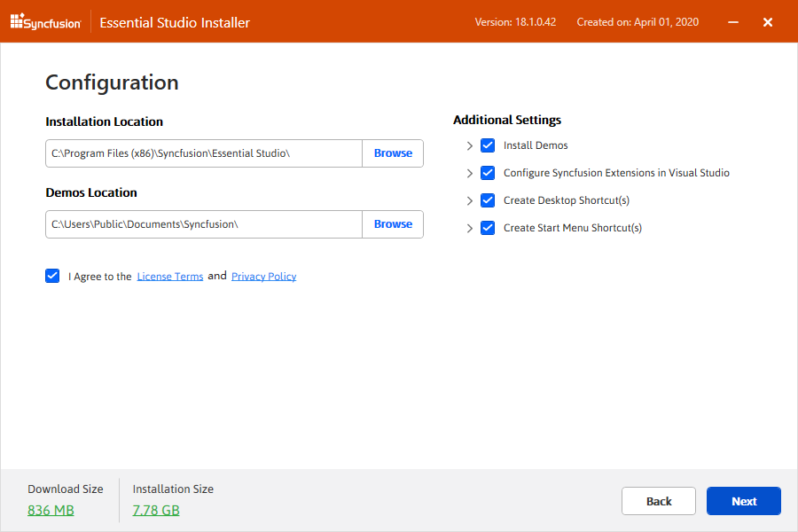The width and height of the screenshot is (798, 532).
Task: Expand the Create Desktop Shortcut(s) chevron
Action: coord(469,201)
